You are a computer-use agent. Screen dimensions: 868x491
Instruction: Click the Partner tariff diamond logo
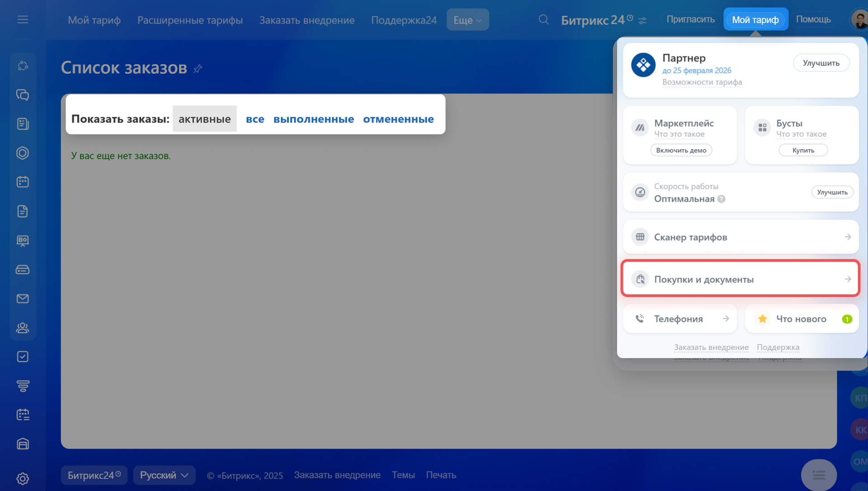click(643, 65)
